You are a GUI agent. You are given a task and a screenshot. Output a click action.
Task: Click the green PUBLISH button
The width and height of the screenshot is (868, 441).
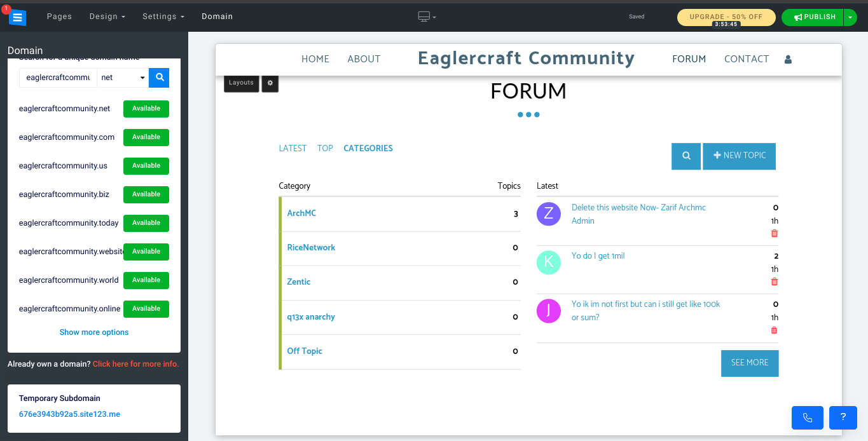click(812, 17)
